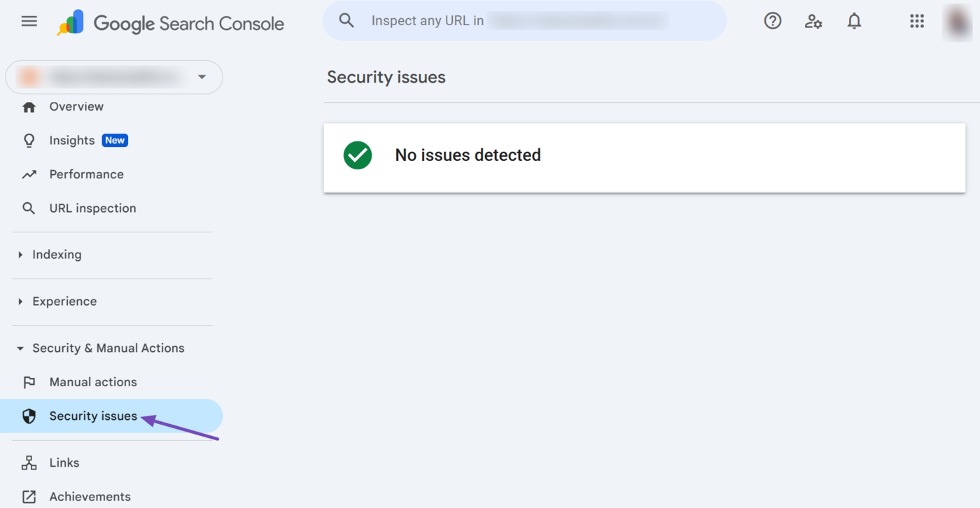Expand the Experience section
This screenshot has height=508, width=980.
point(64,302)
